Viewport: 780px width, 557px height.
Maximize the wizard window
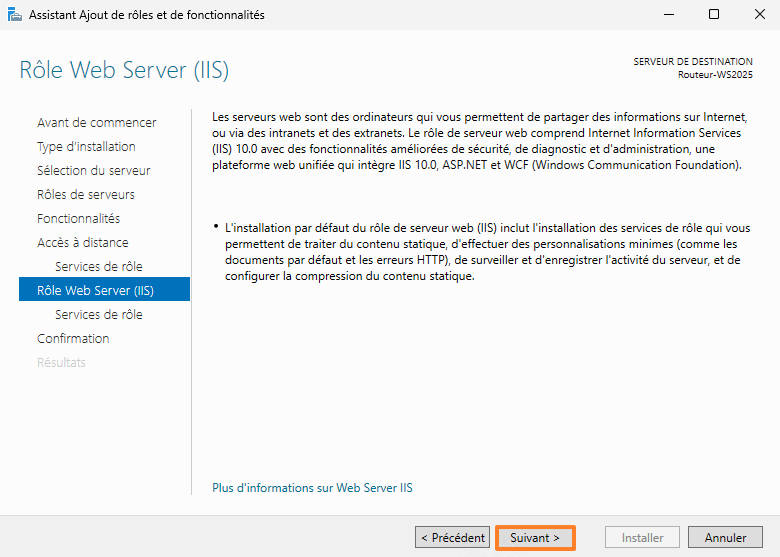(714, 15)
